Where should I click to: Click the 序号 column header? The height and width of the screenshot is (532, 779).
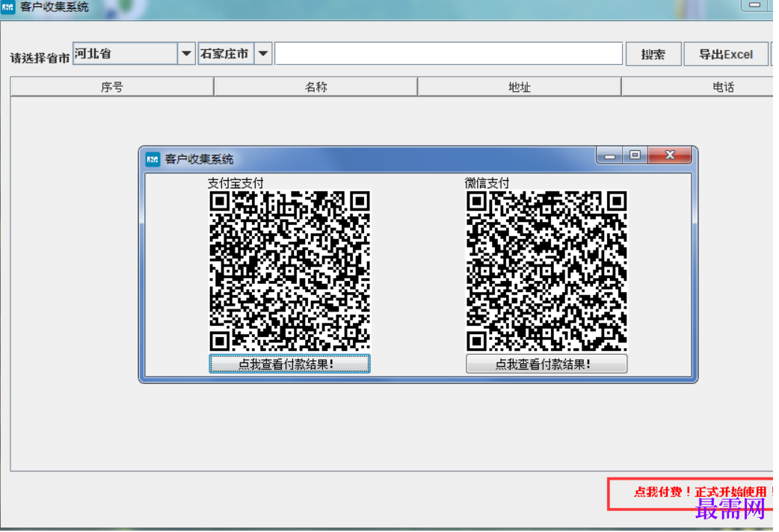click(x=112, y=87)
